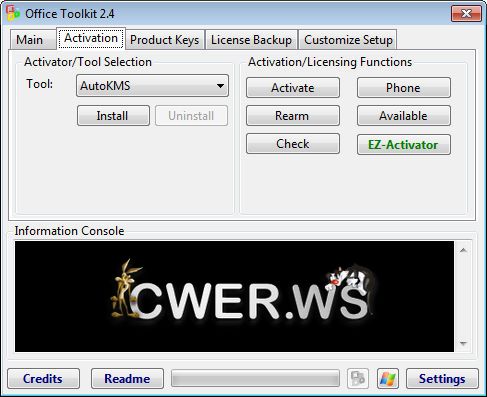Click the Phone activation button

click(404, 88)
